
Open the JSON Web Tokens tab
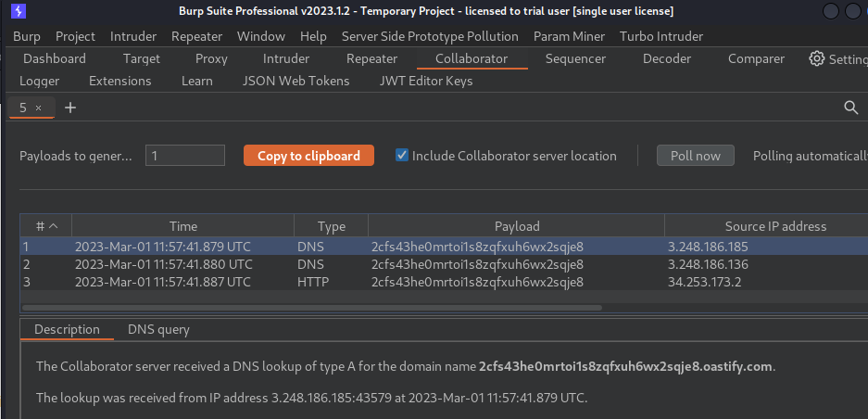pyautogui.click(x=296, y=81)
